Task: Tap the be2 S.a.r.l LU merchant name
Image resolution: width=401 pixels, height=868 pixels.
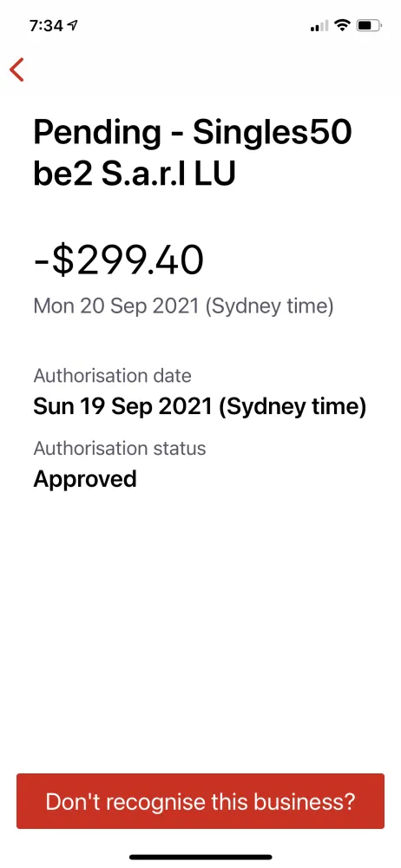Action: [x=135, y=174]
